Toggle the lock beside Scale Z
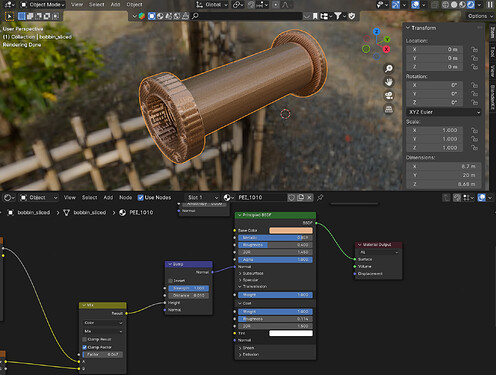 tap(474, 148)
